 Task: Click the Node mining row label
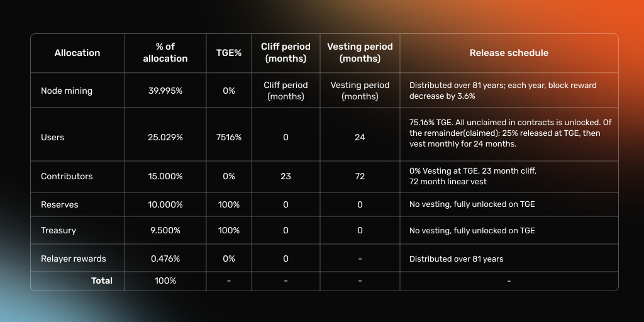(67, 91)
